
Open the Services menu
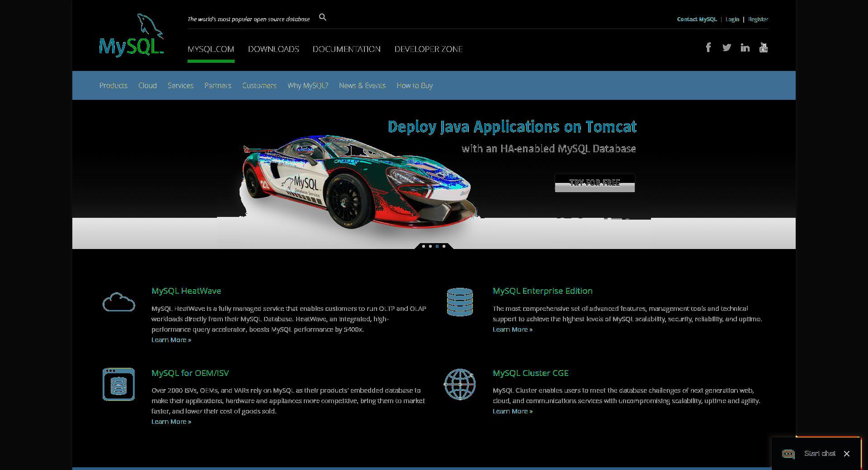click(180, 85)
